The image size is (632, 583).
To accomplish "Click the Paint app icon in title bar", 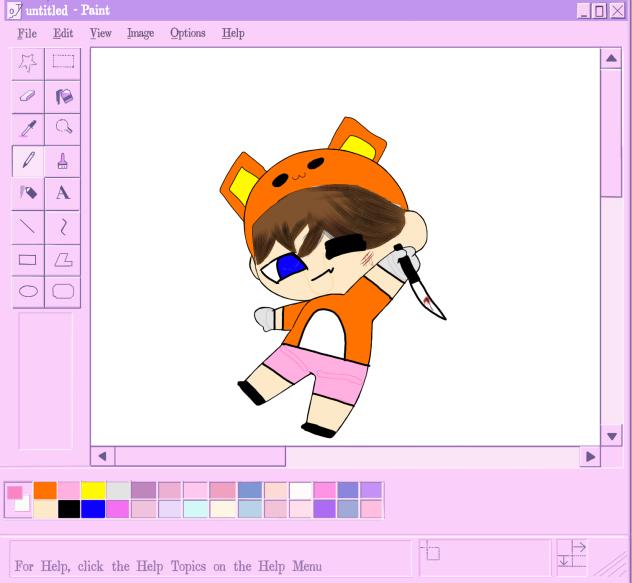I will pos(14,10).
